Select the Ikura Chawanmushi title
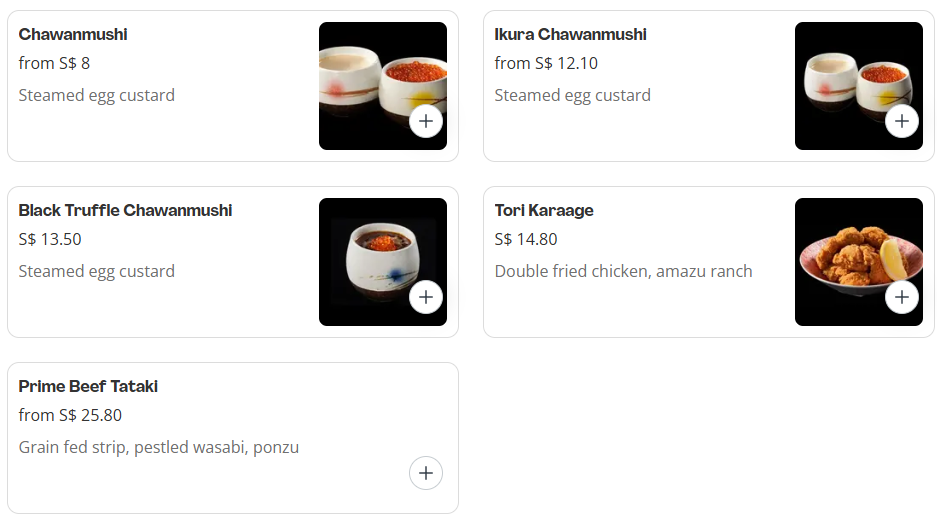Screen dimensions: 937x516 tap(570, 35)
